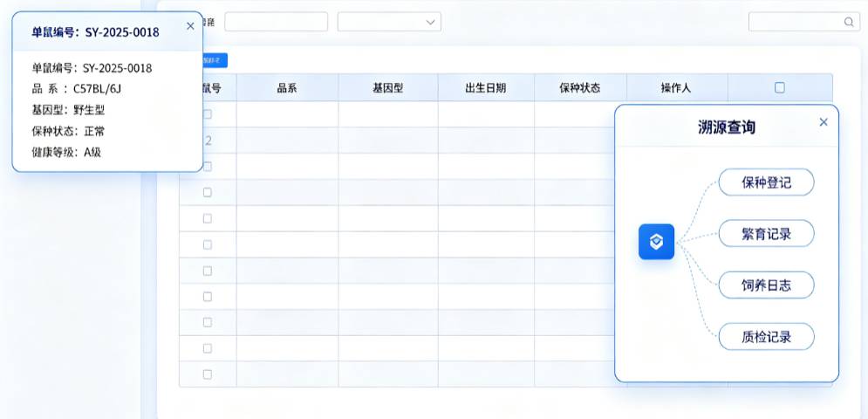The height and width of the screenshot is (419, 868).
Task: Open 饲养日志 trace records
Action: point(766,285)
